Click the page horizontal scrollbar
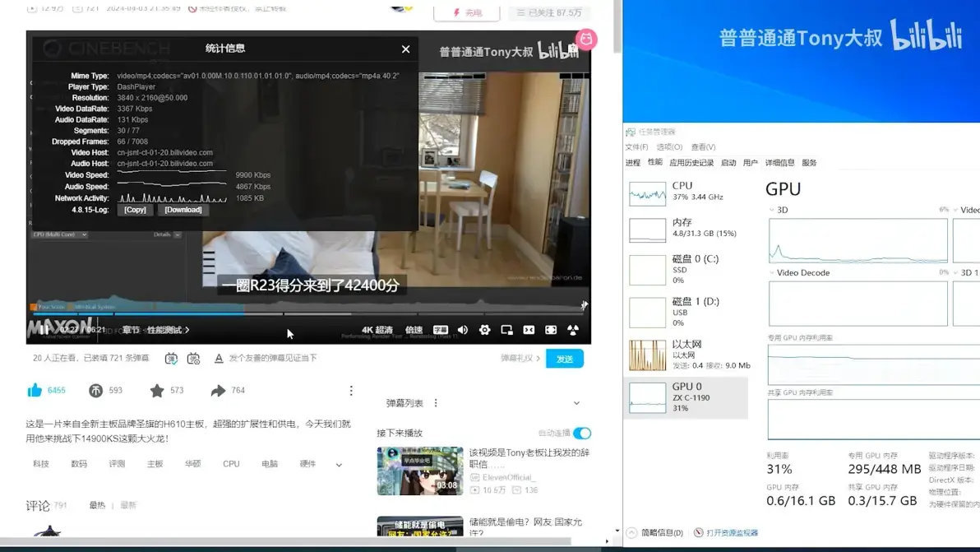Screen dimensions: 980x552 click(285, 541)
